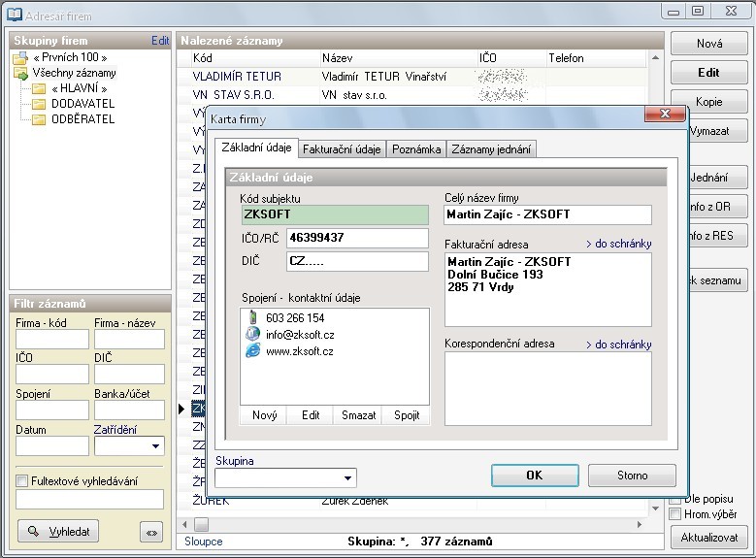
Task: Select the ODBĚRATEL folder icon
Action: pyautogui.click(x=39, y=119)
